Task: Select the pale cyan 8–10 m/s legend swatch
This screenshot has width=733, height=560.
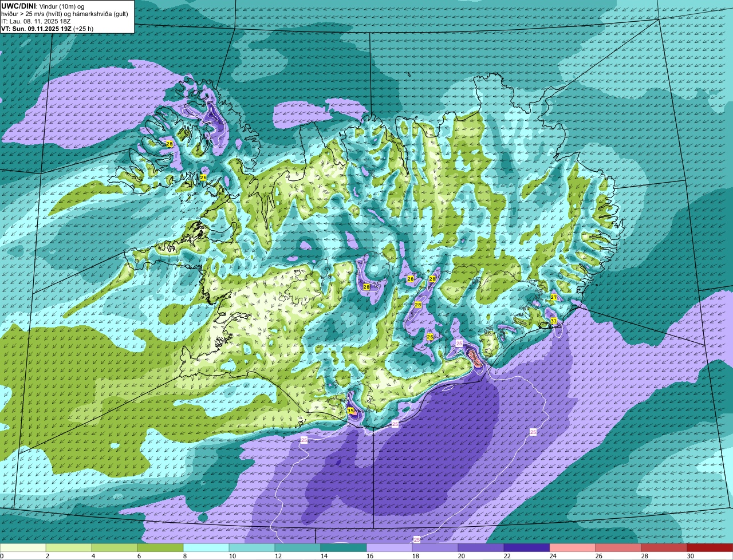Action: pyautogui.click(x=206, y=547)
